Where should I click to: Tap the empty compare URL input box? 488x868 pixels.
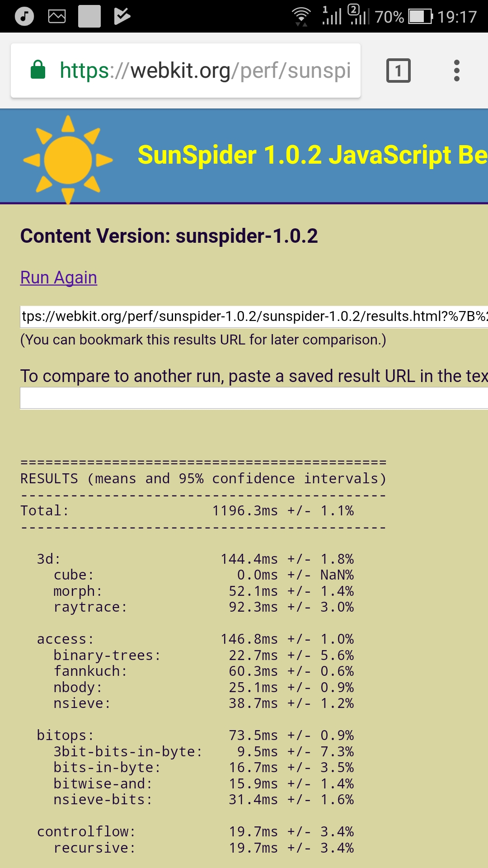(x=253, y=398)
